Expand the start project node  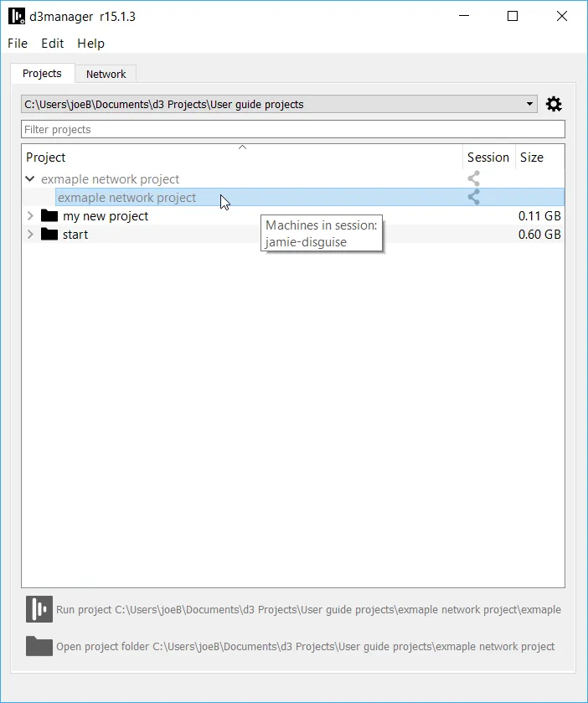[x=30, y=235]
